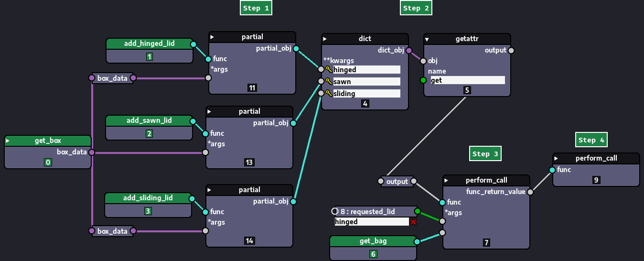
Task: Click the key icon beside sliding
Action: tap(329, 94)
